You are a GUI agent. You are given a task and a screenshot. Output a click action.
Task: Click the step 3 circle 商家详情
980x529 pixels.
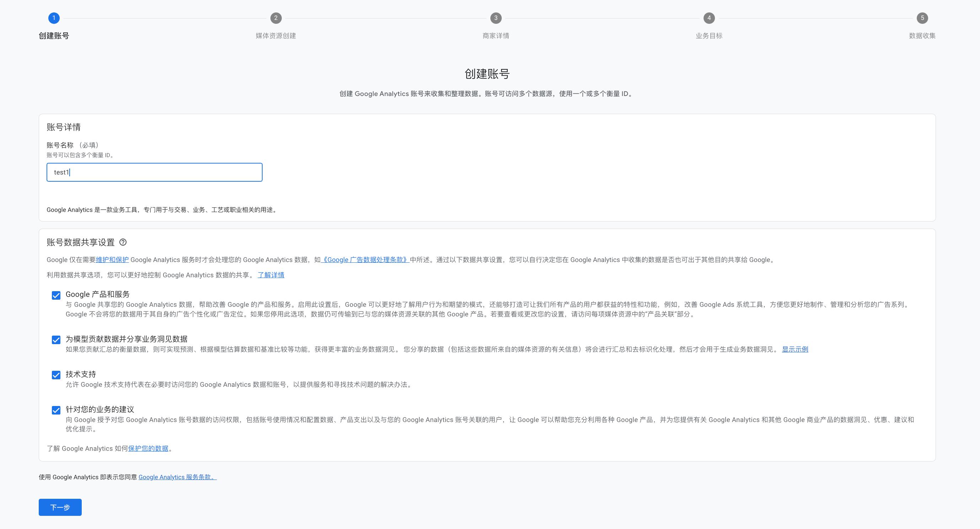pyautogui.click(x=496, y=18)
